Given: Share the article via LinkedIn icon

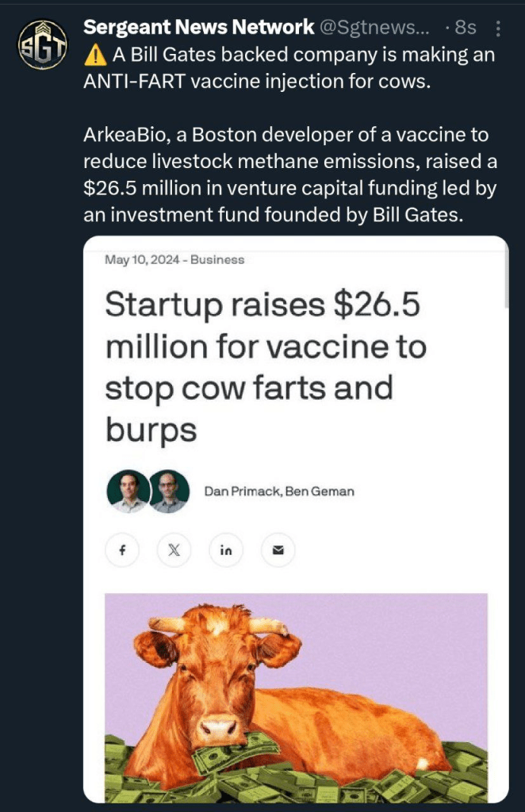Looking at the screenshot, I should tap(225, 550).
